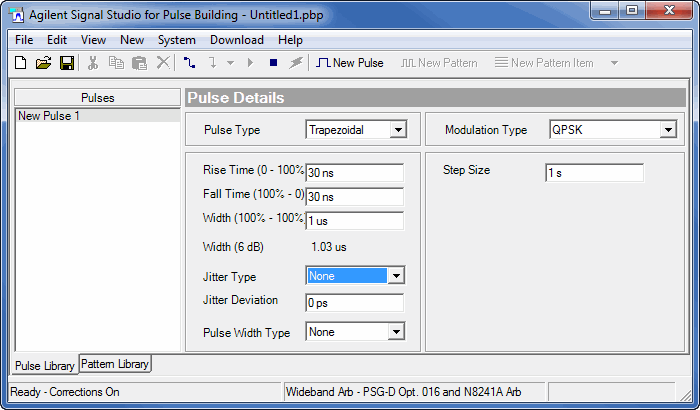Open the Download menu
The height and width of the screenshot is (410, 700).
point(237,40)
